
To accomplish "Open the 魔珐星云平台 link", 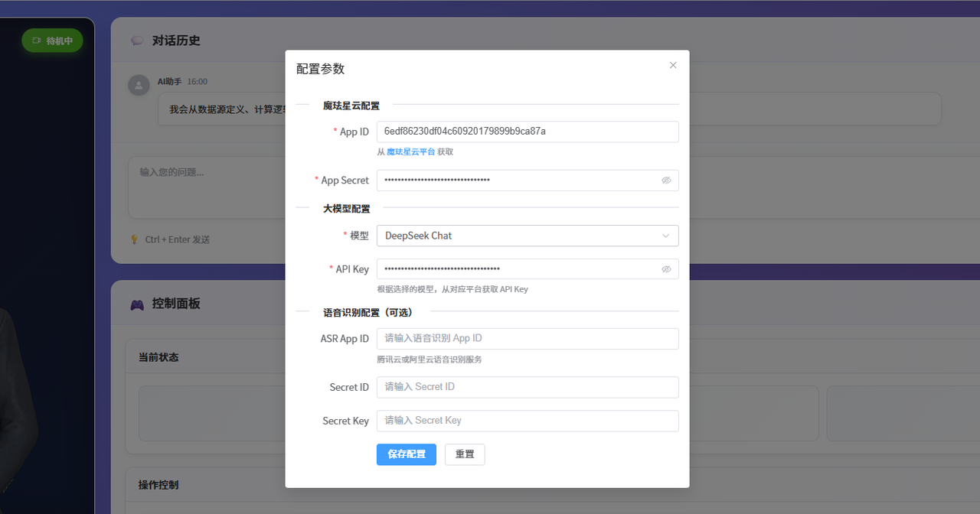I will point(410,151).
